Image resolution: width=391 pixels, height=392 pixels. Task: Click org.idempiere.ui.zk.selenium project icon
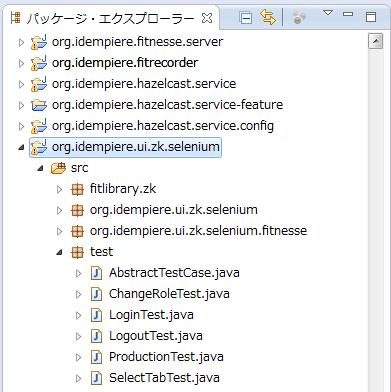click(39, 147)
